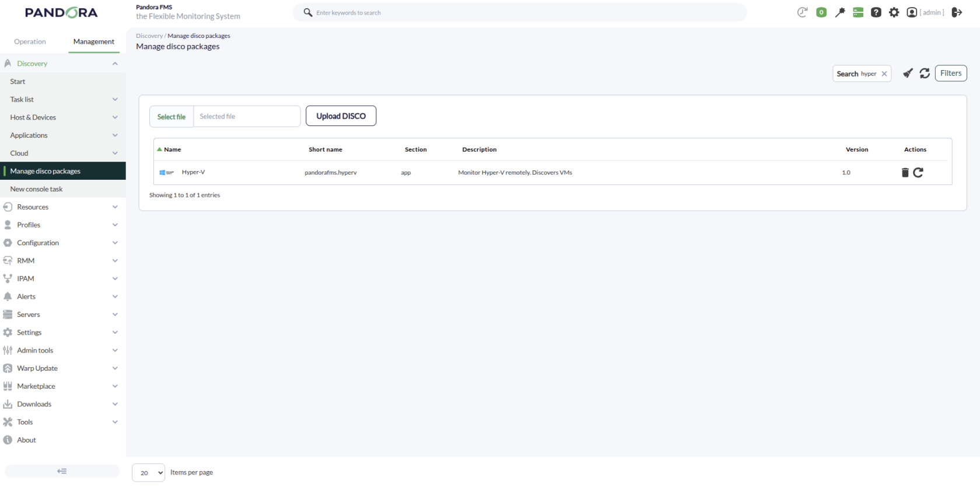
Task: Expand the Applications submenu chevron
Action: pos(115,135)
